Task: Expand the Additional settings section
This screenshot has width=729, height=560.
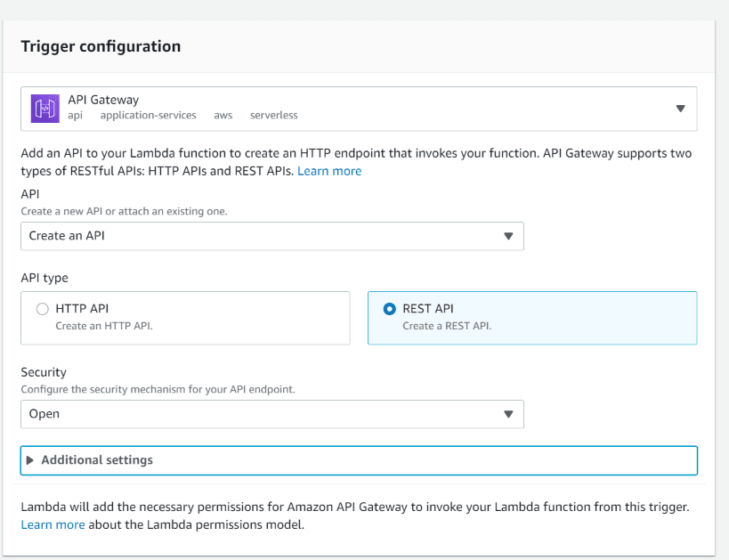Action: (x=359, y=460)
